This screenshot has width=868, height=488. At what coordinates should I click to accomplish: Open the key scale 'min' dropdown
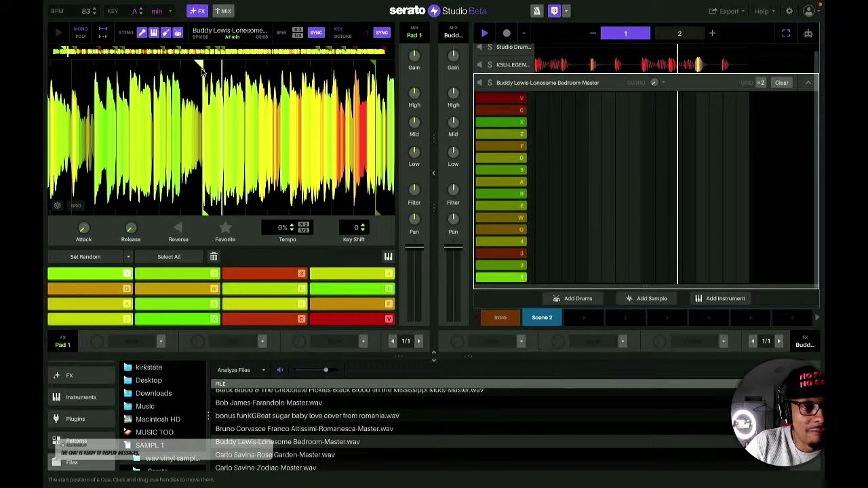pyautogui.click(x=161, y=11)
